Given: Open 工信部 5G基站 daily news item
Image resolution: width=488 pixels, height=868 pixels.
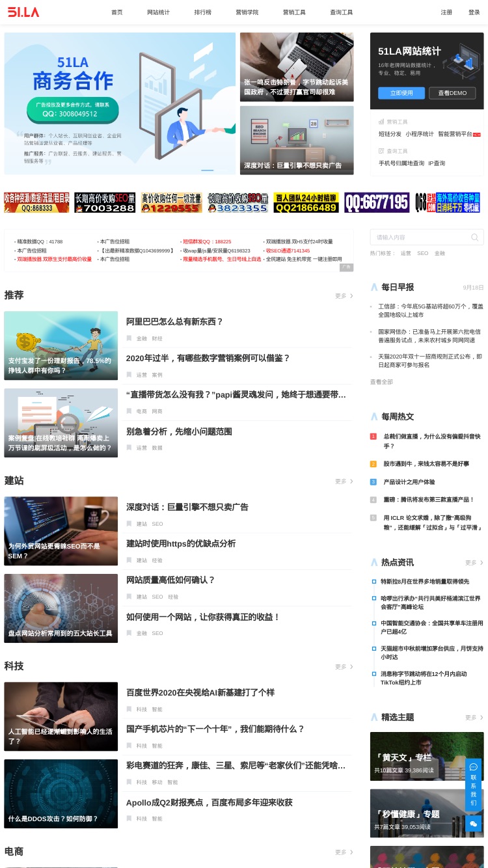Looking at the screenshot, I should pos(431,310).
